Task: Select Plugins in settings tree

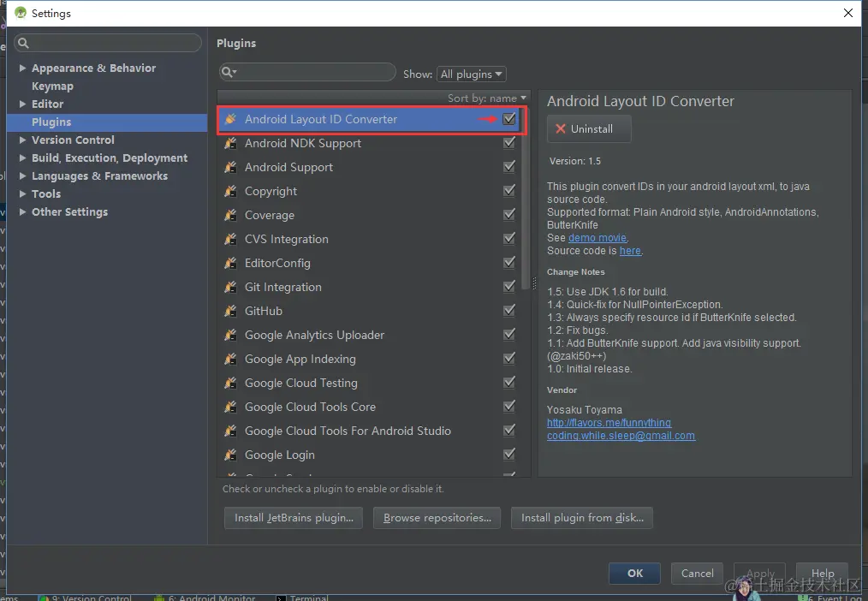Action: 107,122
